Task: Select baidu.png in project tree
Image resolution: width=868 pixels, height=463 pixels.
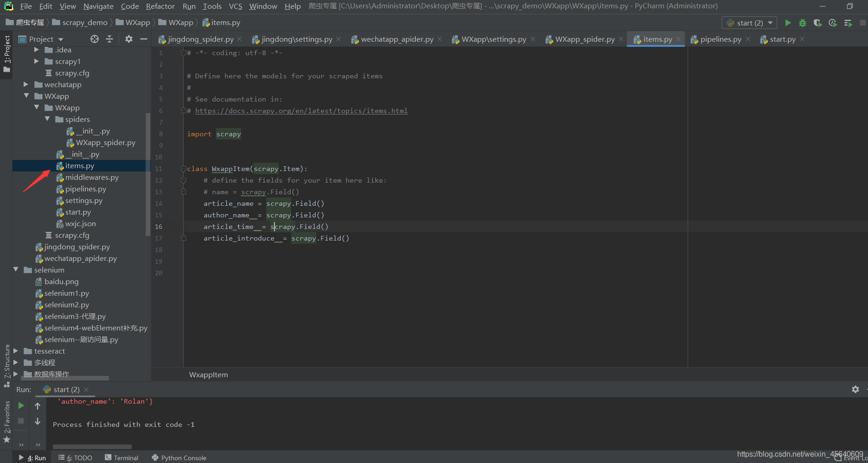Action: coord(61,282)
